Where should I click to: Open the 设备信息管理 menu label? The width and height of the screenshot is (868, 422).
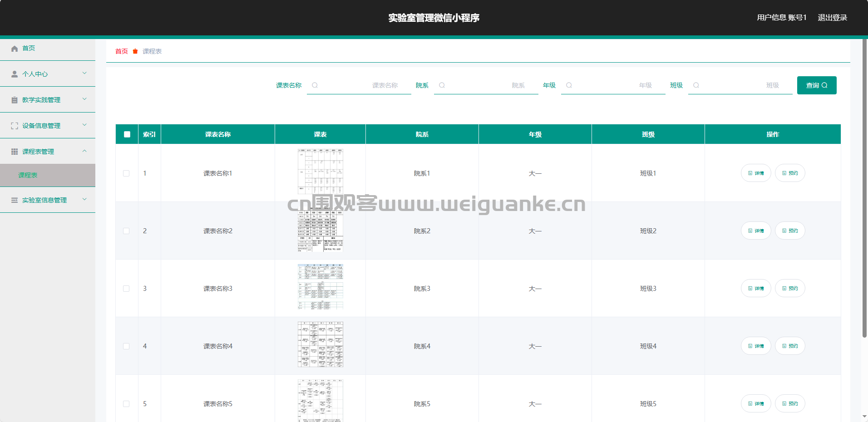pyautogui.click(x=41, y=126)
